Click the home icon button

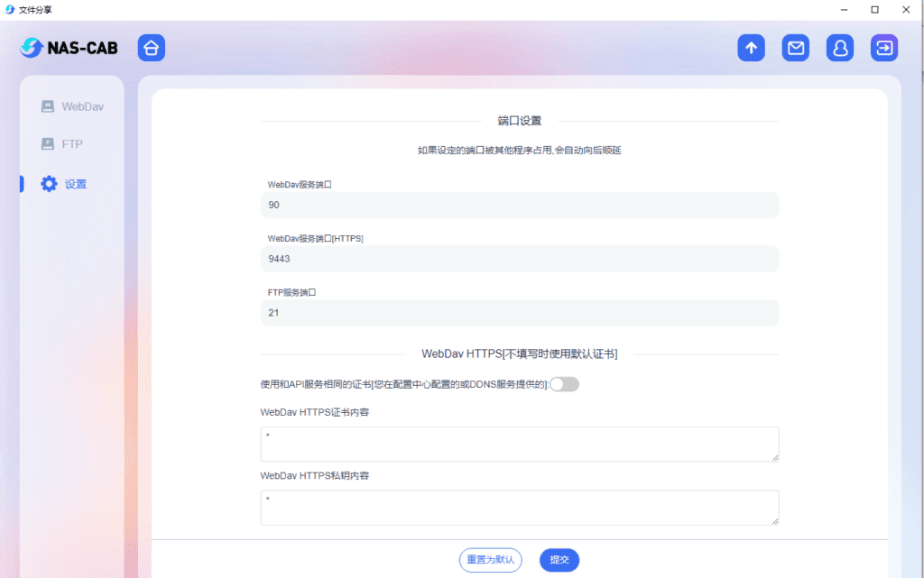[152, 48]
